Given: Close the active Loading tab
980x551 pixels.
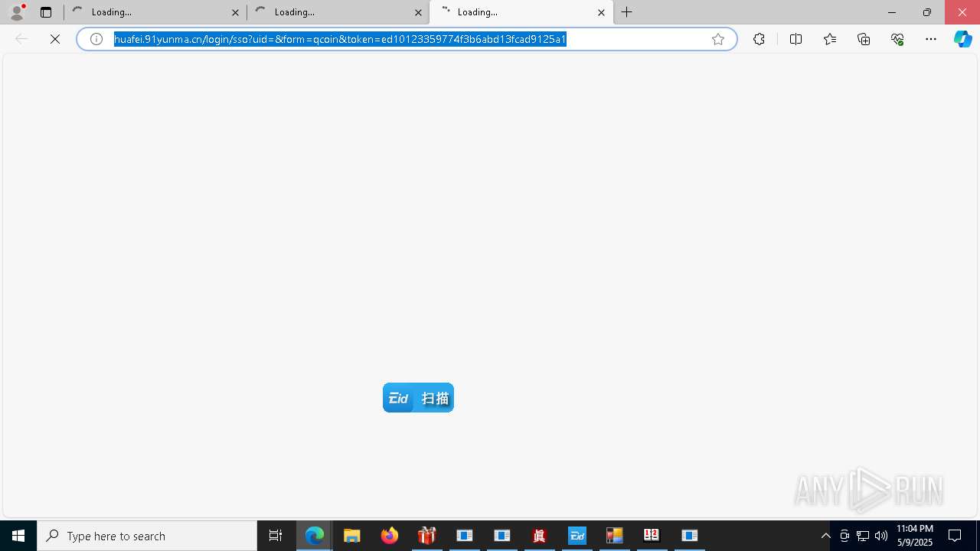Looking at the screenshot, I should [x=601, y=12].
